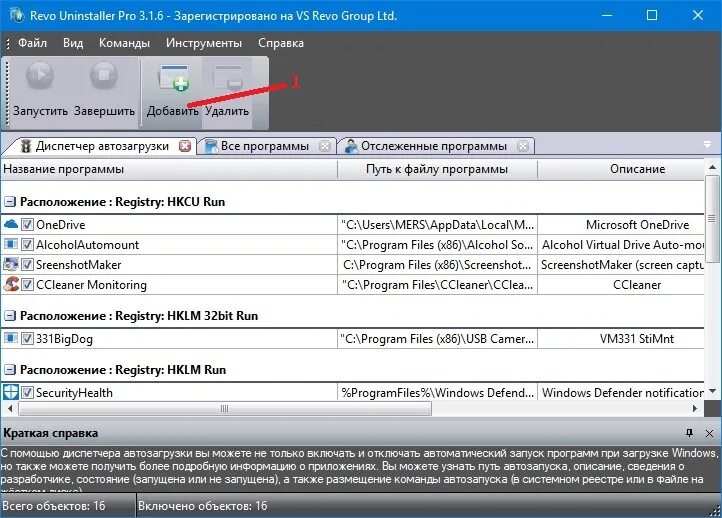The height and width of the screenshot is (518, 722).
Task: Select the CCleaner Monitoring entry name
Action: [91, 285]
